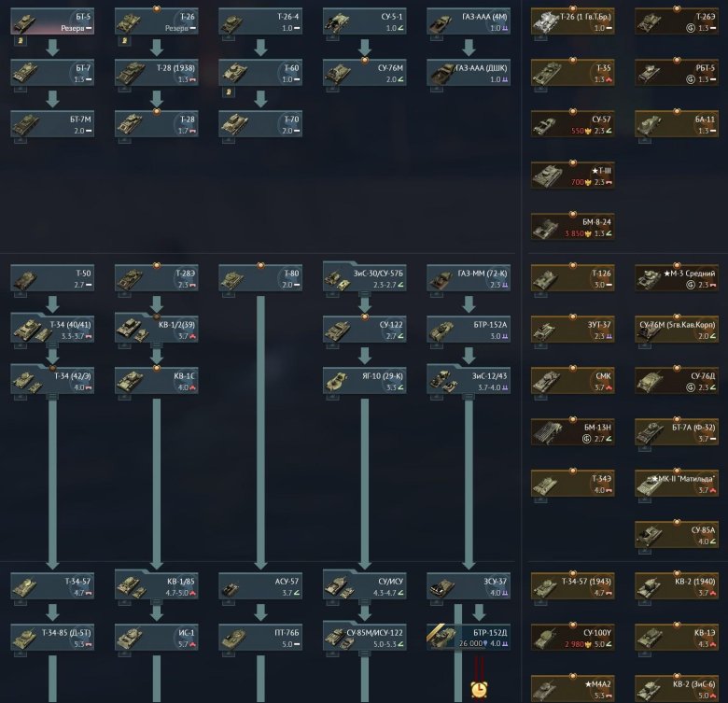Select the БМ-8-24 rocket launcher
The height and width of the screenshot is (703, 728).
[x=572, y=227]
